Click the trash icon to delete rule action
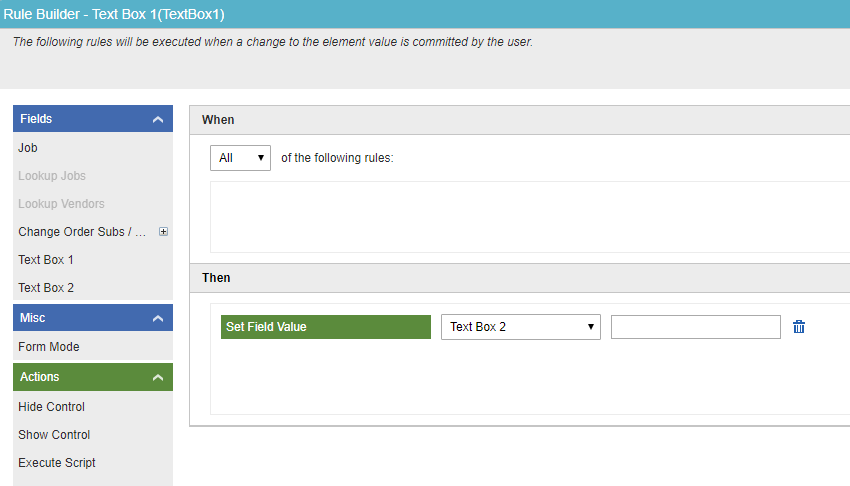Screen dimensions: 850x486 point(799,327)
